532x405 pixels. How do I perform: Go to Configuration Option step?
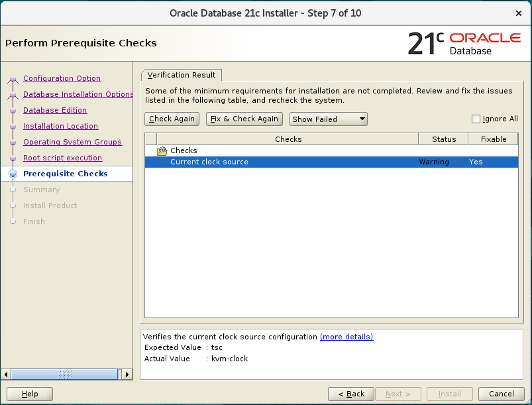point(62,78)
